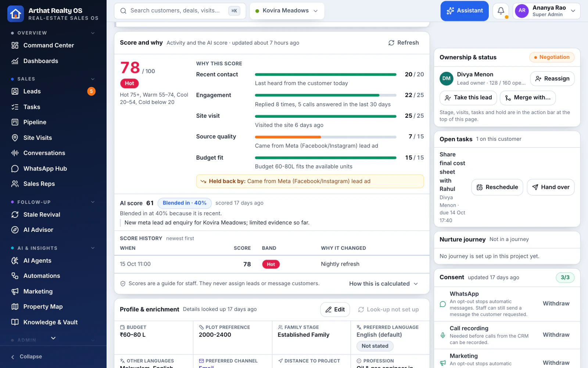Image resolution: width=588 pixels, height=368 pixels.
Task: Click the Dashboards chart icon
Action: [15, 61]
